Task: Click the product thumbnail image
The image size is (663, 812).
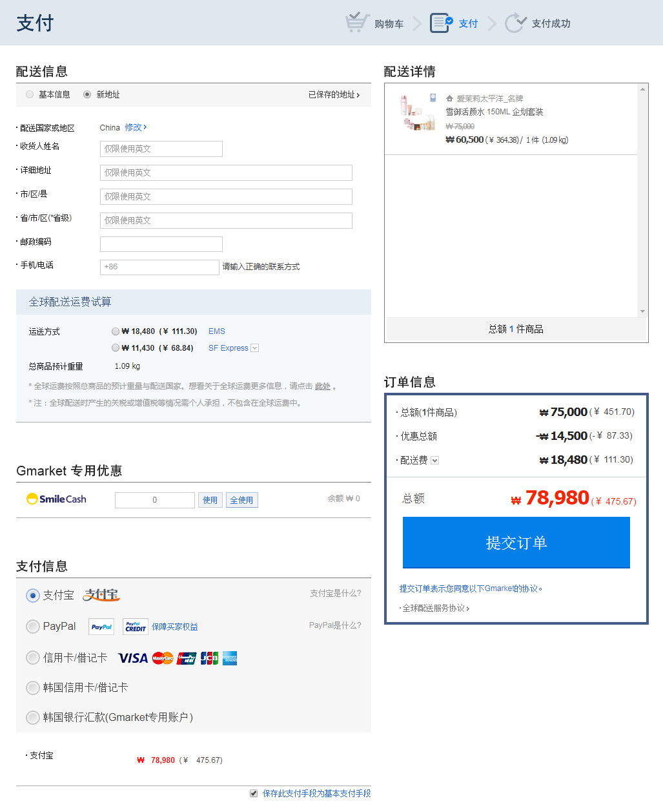Action: (x=418, y=113)
